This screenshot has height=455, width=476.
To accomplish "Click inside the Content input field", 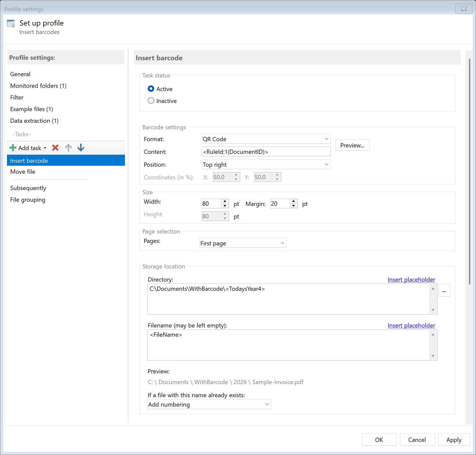I will pyautogui.click(x=265, y=152).
